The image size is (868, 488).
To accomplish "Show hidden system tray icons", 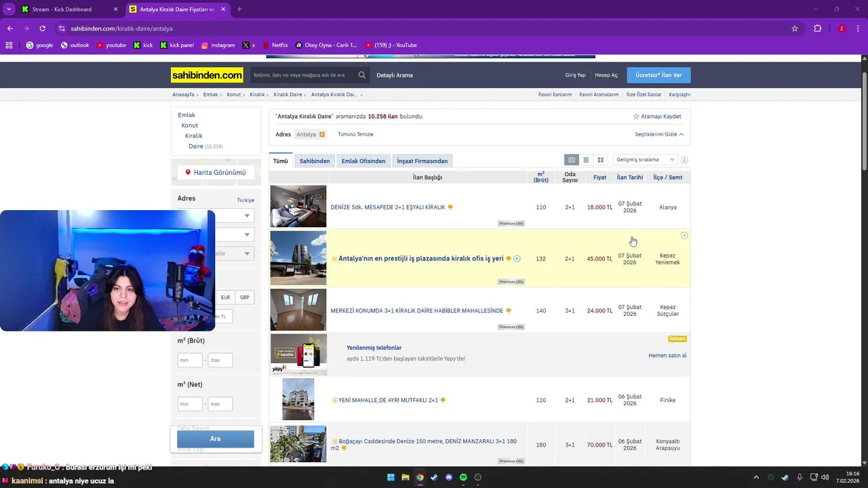I will pos(756,477).
